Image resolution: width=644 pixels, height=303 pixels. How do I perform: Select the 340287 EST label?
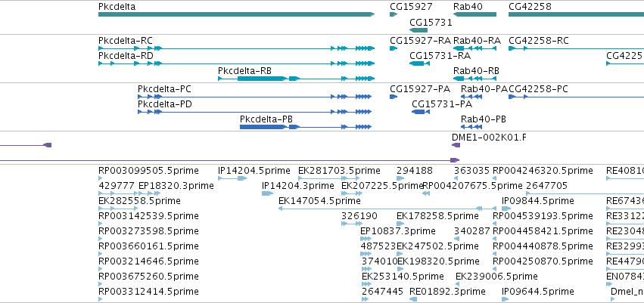tap(472, 230)
